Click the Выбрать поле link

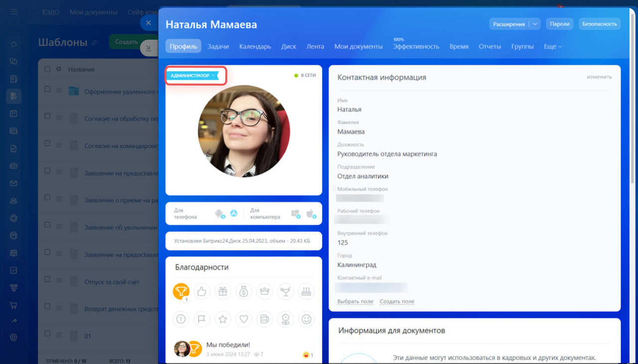tap(355, 301)
